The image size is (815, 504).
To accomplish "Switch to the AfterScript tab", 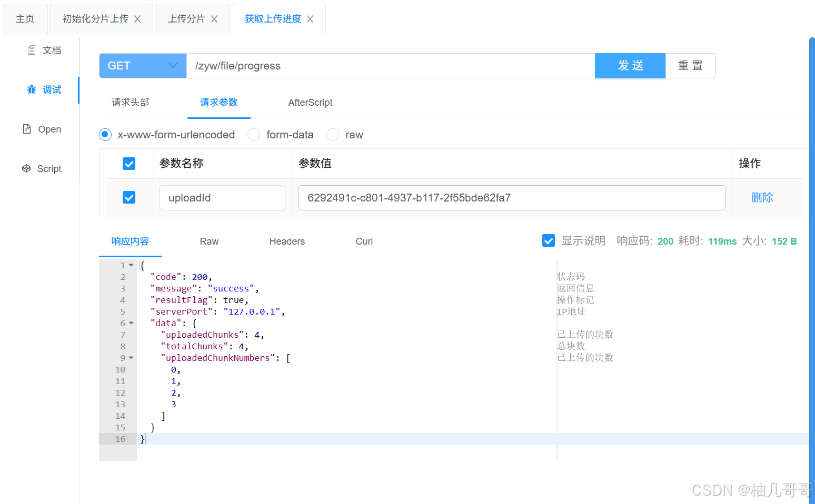I will click(x=310, y=103).
